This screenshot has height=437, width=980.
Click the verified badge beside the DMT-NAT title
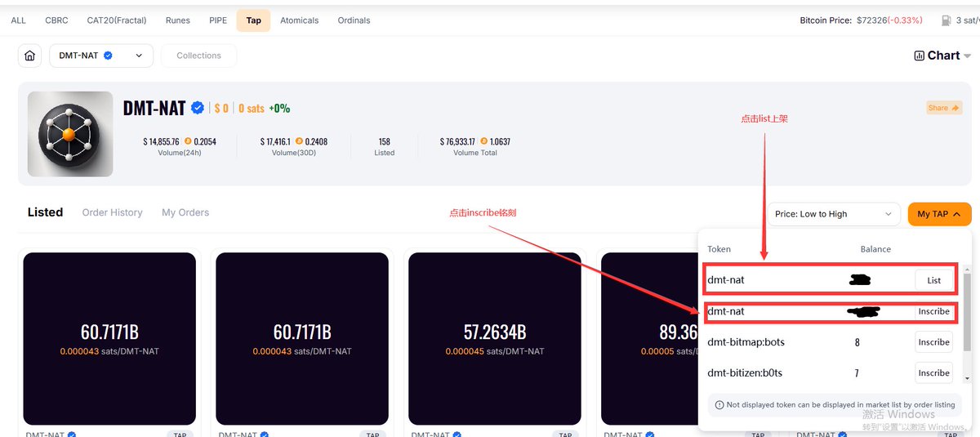pyautogui.click(x=198, y=108)
